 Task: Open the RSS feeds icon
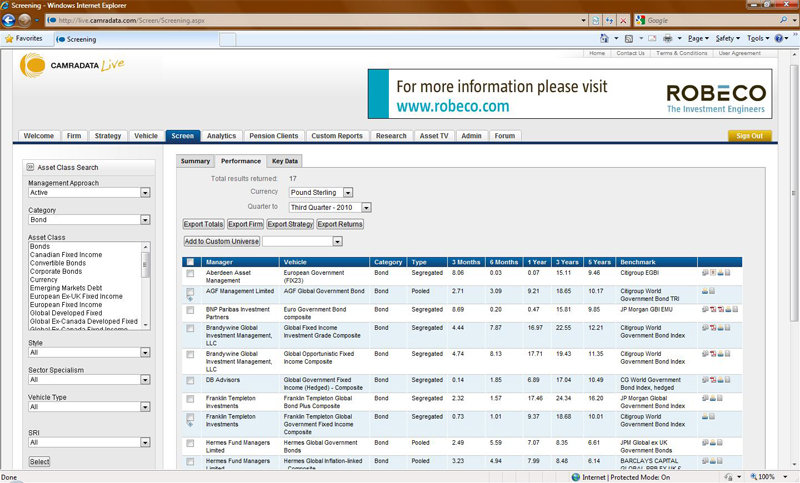[630, 39]
